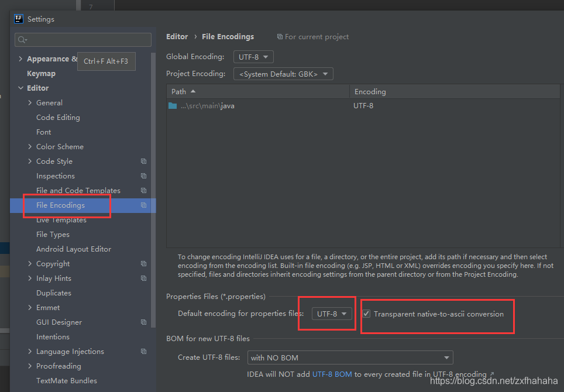Click project-level icon beside Language Injections

click(143, 352)
